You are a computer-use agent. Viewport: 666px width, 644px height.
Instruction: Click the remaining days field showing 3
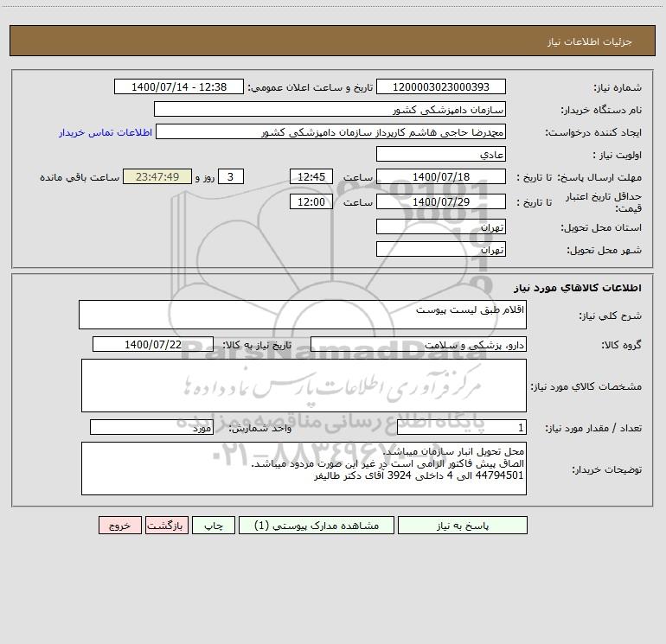pyautogui.click(x=231, y=176)
